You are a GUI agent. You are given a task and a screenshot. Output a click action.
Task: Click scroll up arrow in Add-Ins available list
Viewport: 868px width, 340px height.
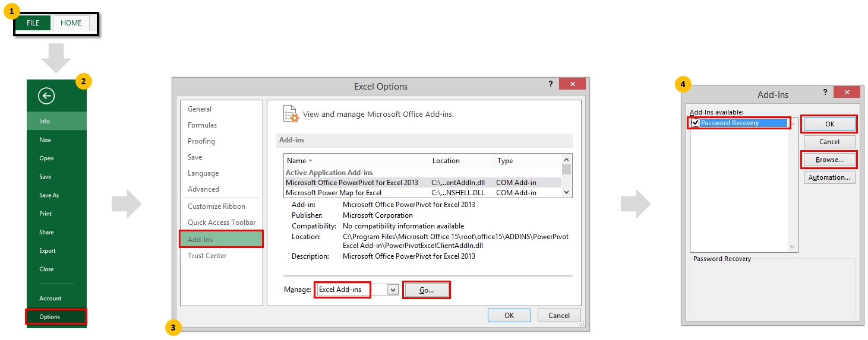pos(793,122)
